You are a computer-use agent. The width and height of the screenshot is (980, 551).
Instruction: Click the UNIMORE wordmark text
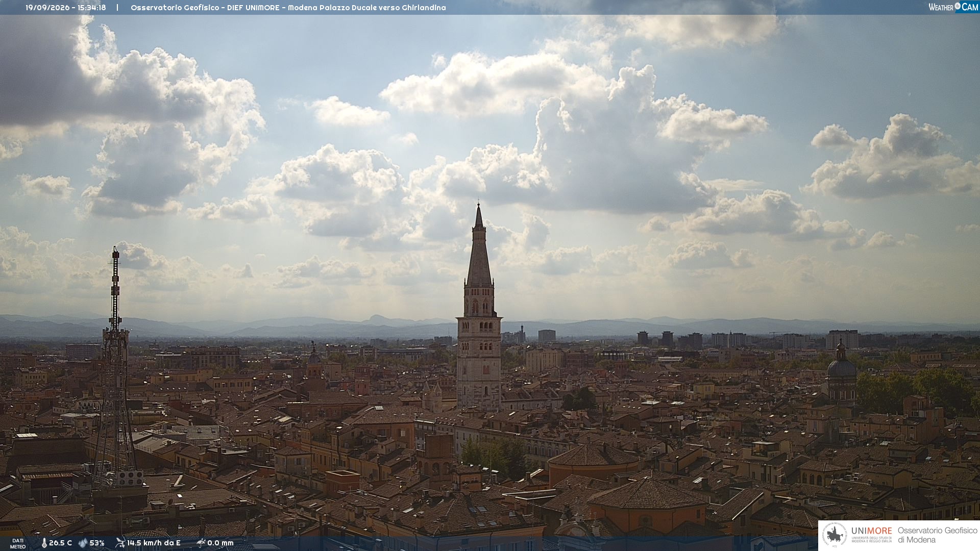(x=871, y=531)
